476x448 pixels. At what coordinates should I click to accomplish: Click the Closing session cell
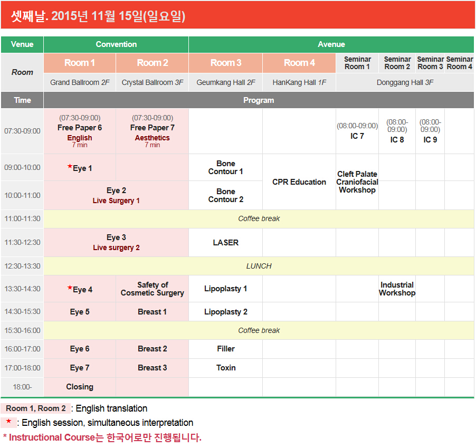coord(80,387)
